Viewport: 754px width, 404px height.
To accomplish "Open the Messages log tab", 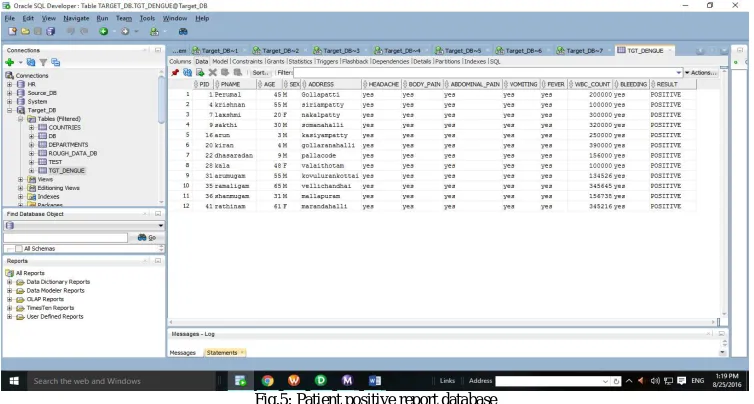I will (183, 353).
